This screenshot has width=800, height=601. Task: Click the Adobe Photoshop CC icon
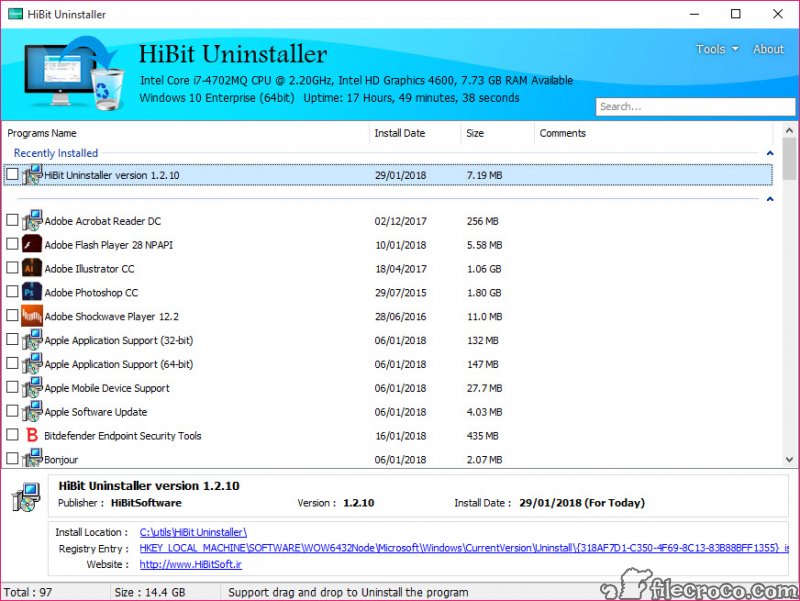pos(32,292)
